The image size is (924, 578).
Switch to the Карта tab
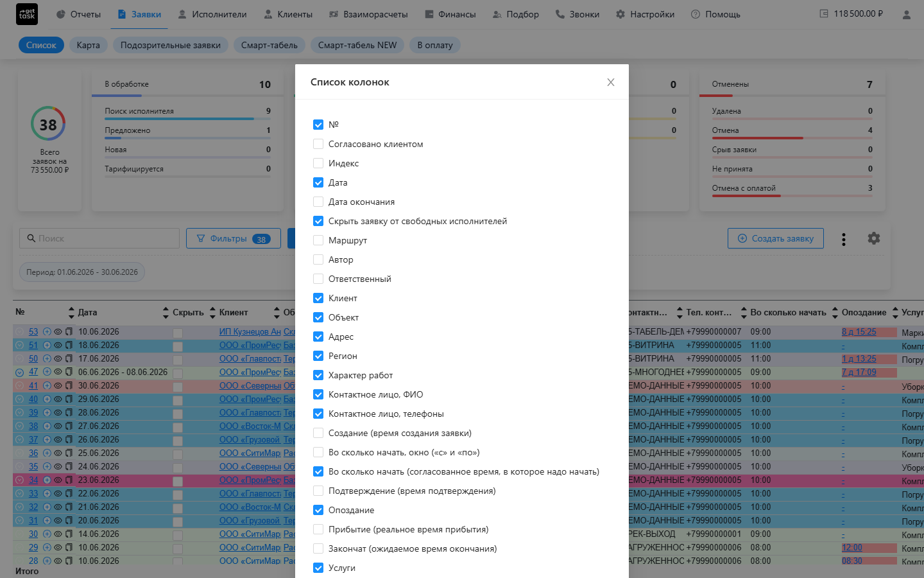tap(88, 45)
